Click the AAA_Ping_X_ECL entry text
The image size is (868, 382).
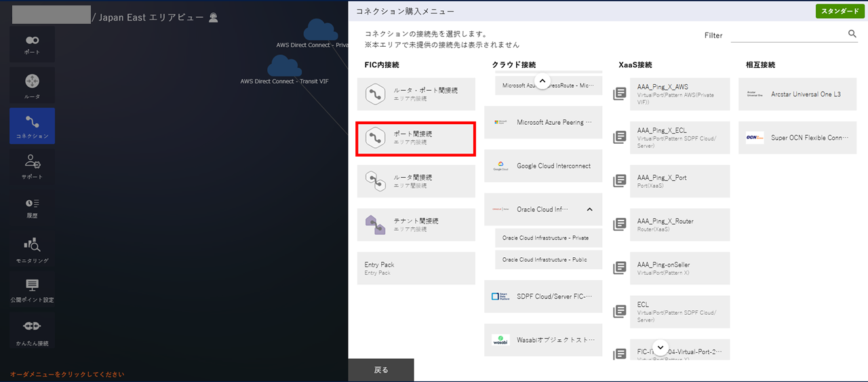(x=662, y=131)
